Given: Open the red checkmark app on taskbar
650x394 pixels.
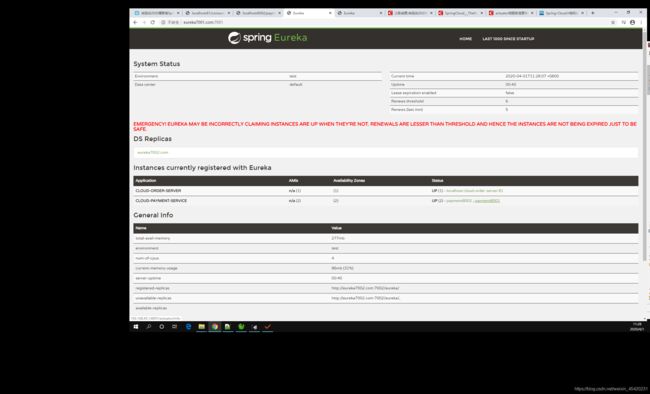Looking at the screenshot, I should [x=268, y=327].
